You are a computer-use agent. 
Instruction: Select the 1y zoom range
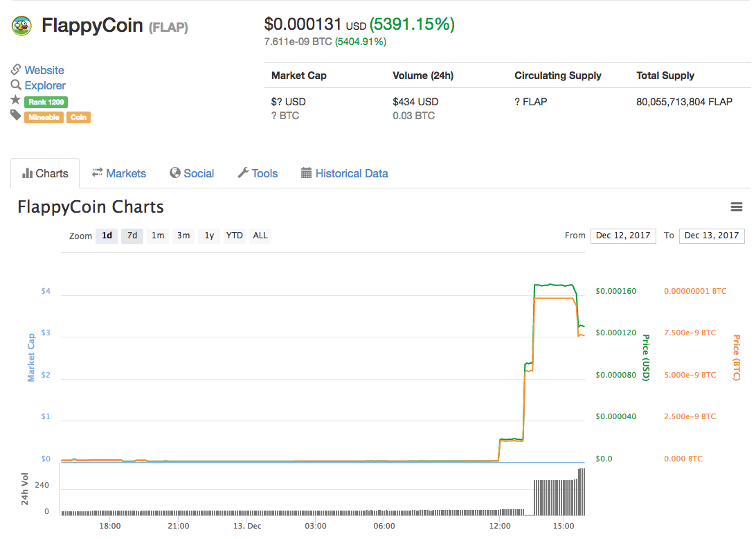pyautogui.click(x=209, y=236)
